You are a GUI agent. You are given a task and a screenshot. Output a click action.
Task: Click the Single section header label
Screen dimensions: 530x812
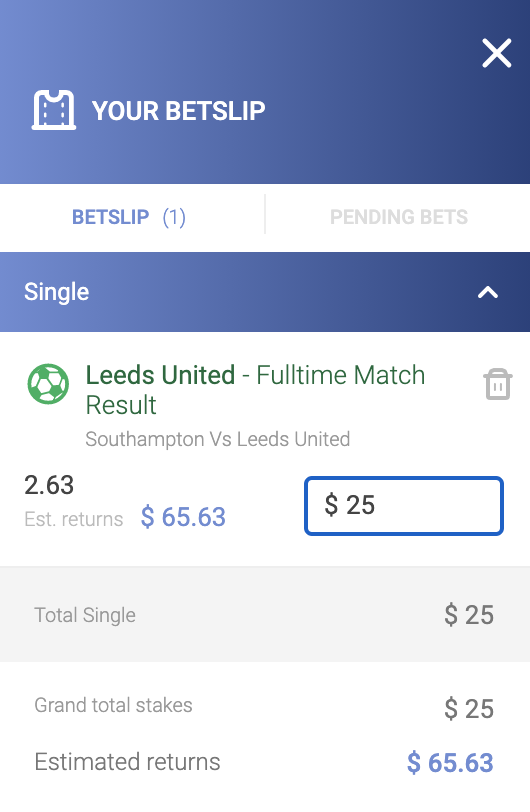tap(56, 292)
